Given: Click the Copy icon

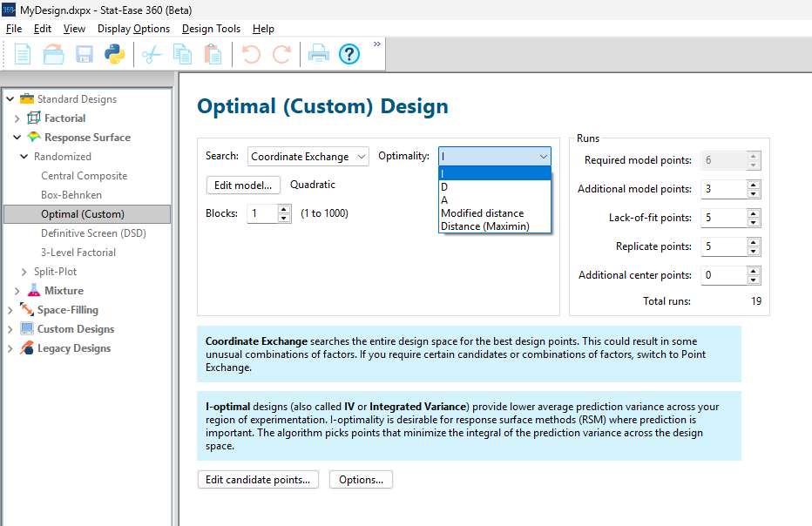Looking at the screenshot, I should (183, 53).
